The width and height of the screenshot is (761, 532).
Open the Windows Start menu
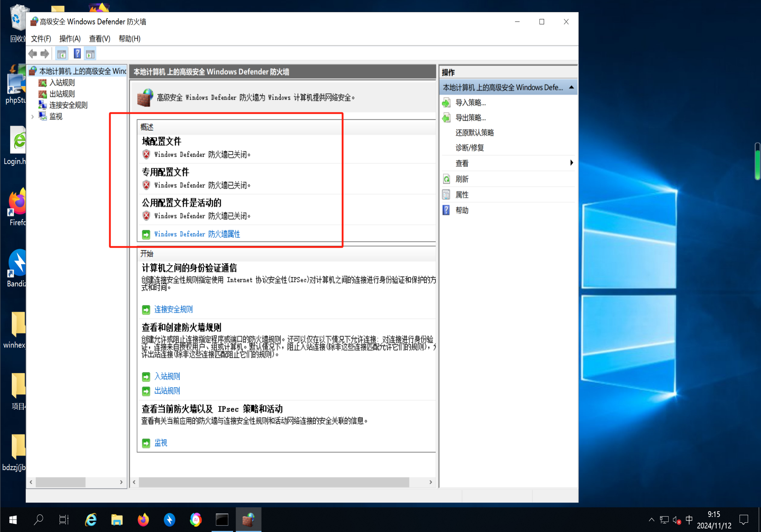point(13,519)
